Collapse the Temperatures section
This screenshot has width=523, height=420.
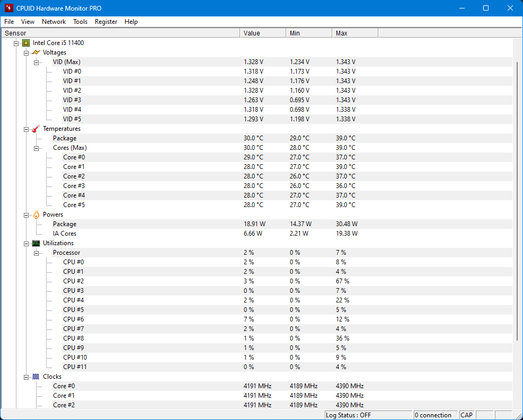click(26, 129)
